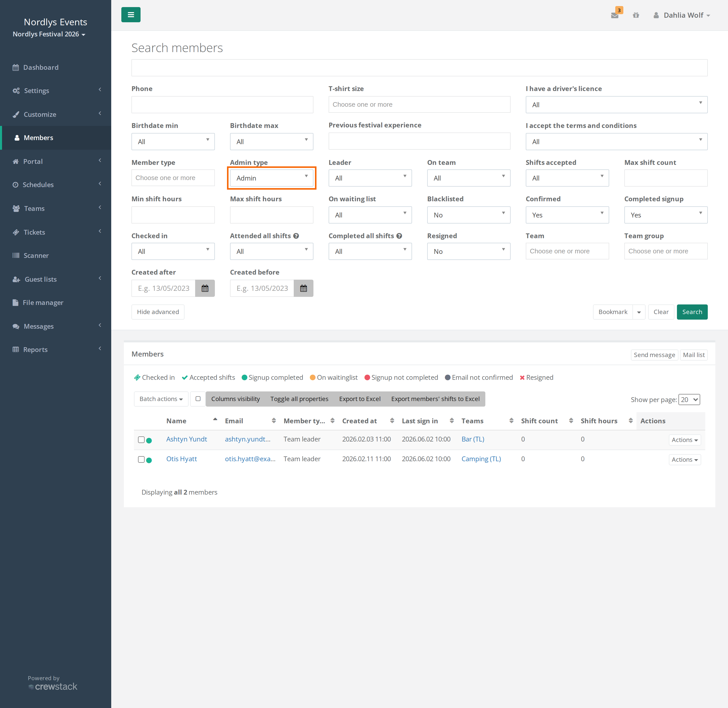Open the Bar (TL) team link
This screenshot has width=728, height=708.
[x=472, y=439]
